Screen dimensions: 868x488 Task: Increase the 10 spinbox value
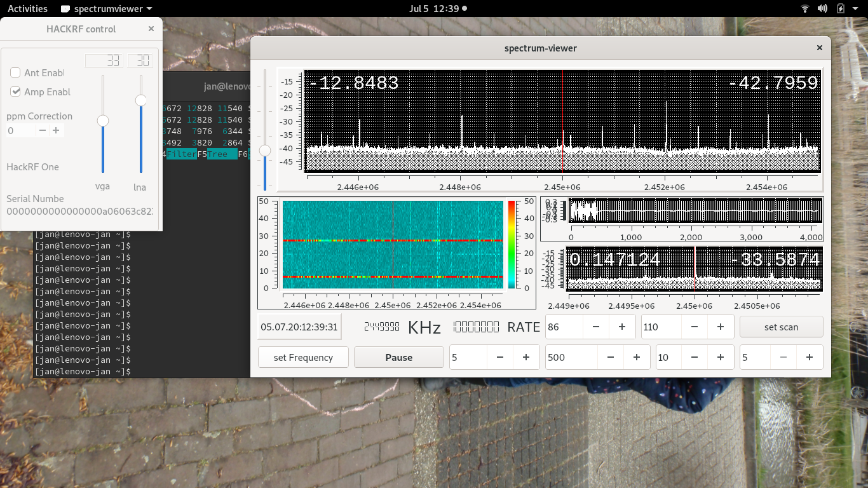721,357
